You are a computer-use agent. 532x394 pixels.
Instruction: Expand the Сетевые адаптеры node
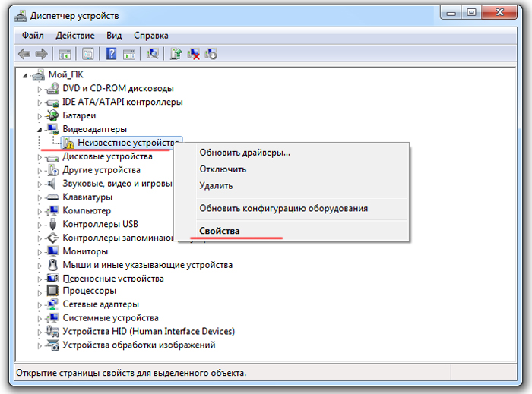coord(40,304)
